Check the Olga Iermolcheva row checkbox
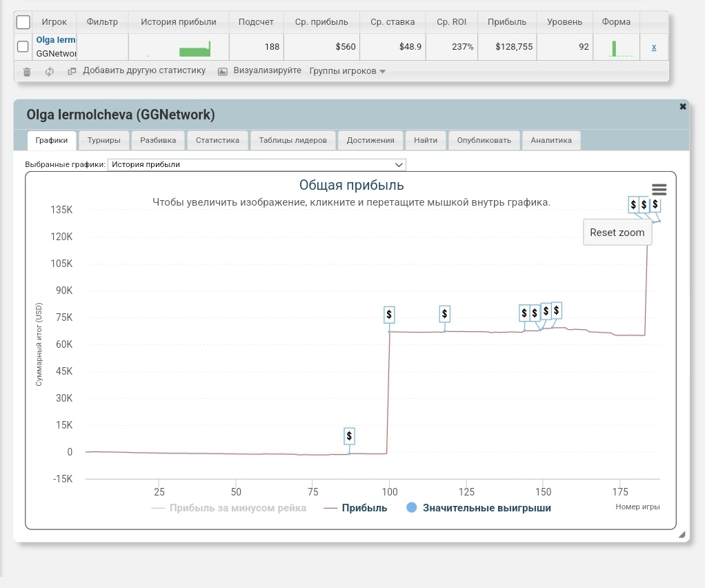This screenshot has height=588, width=705. pos(23,47)
